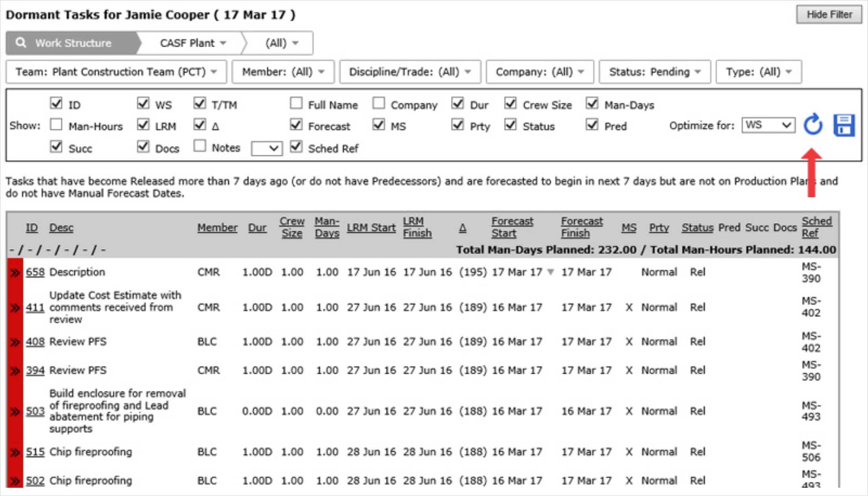Sort by the LRM Start column header
Image resolution: width=868 pixels, height=496 pixels.
(x=371, y=228)
